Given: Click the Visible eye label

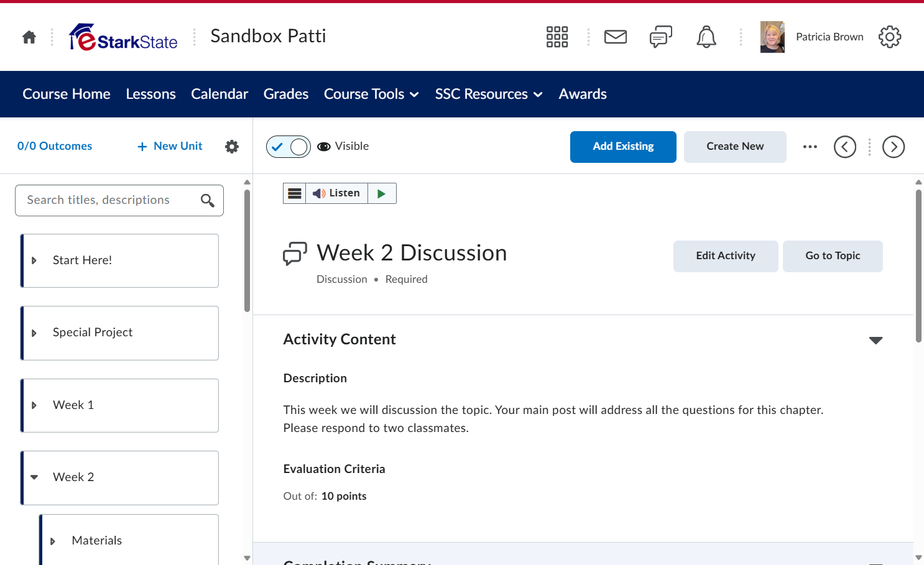Looking at the screenshot, I should pyautogui.click(x=343, y=146).
